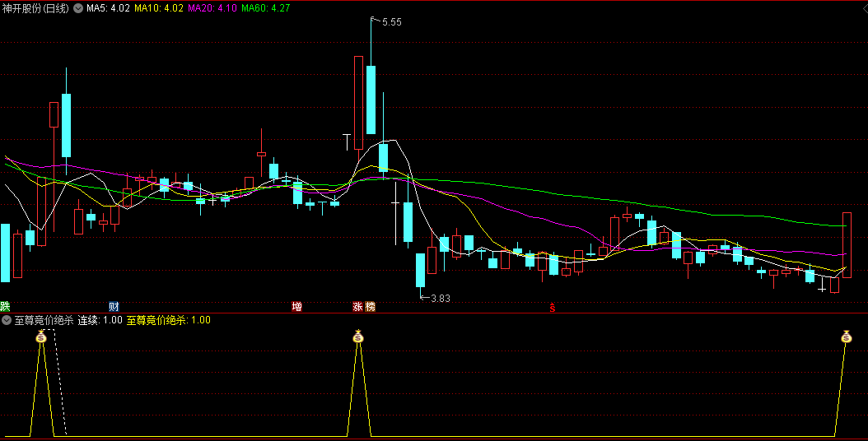Image resolution: width=868 pixels, height=441 pixels.
Task: Click the rightmost money bag signal icon
Action: [x=847, y=337]
